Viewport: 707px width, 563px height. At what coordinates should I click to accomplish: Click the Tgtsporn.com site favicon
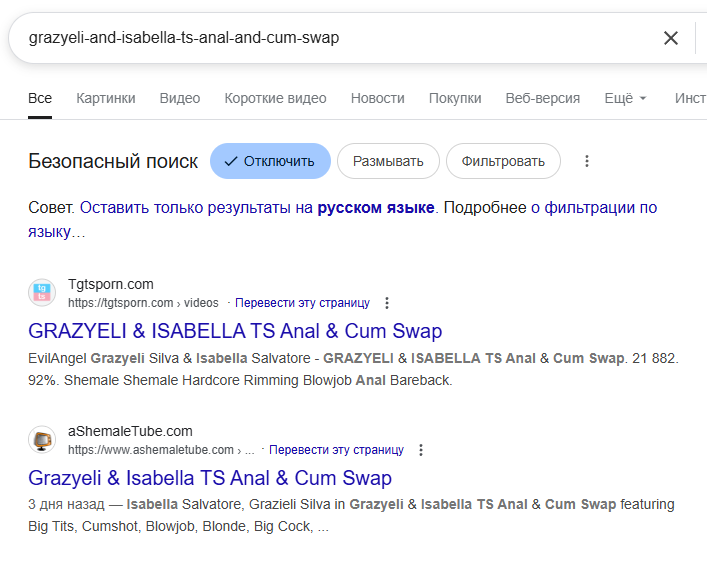(42, 293)
